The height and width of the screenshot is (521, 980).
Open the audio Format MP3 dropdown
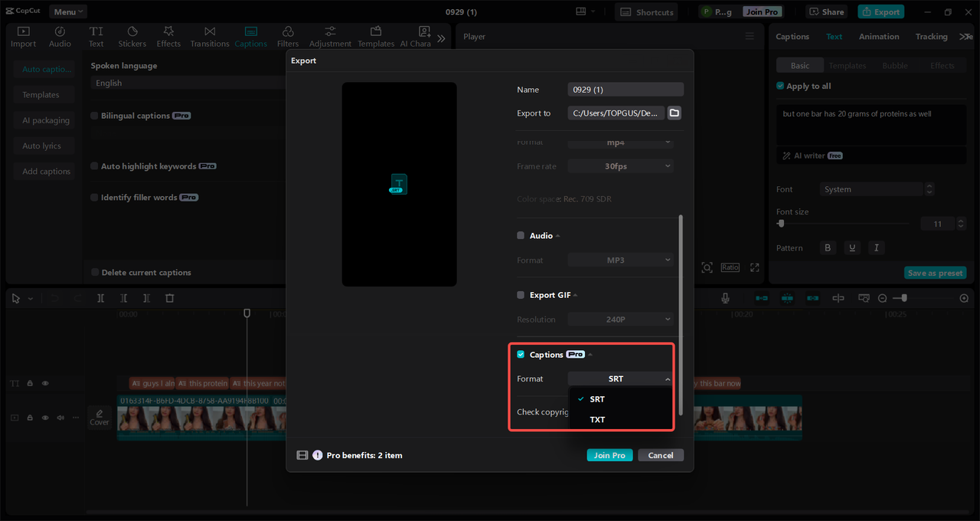click(621, 260)
